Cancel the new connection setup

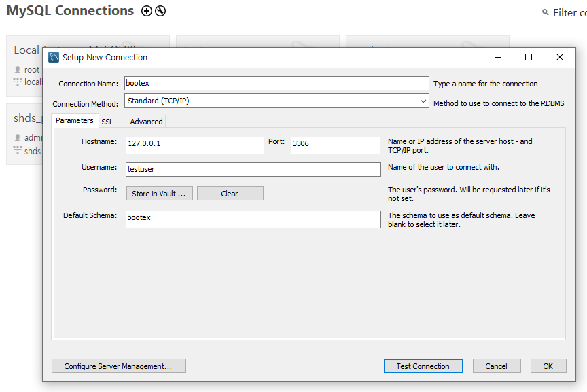click(497, 366)
